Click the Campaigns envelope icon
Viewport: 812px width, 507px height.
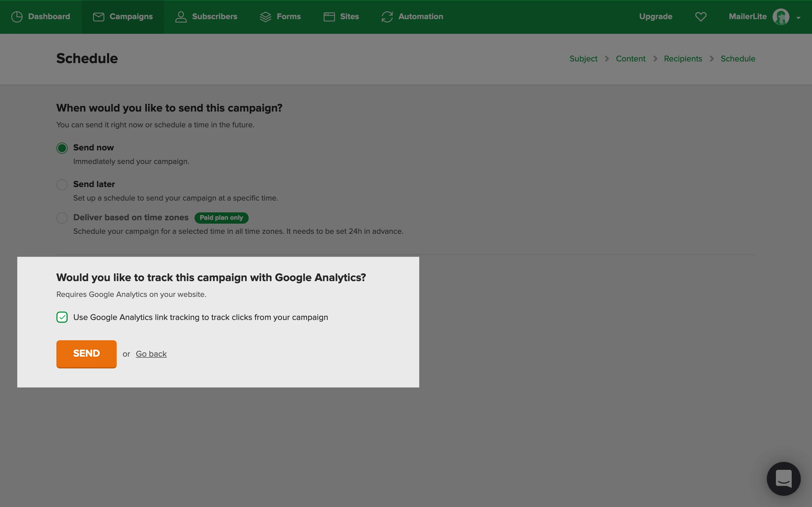coord(98,17)
